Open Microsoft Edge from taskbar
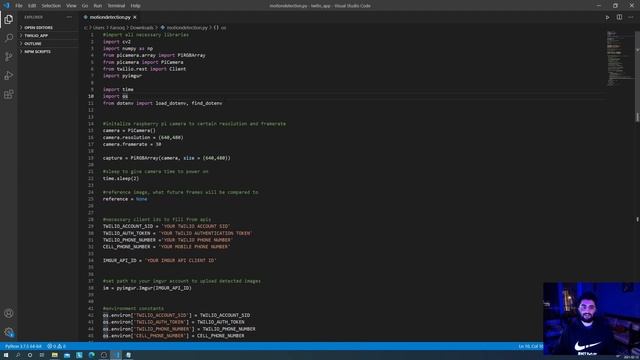640x360 pixels. click(x=91, y=355)
